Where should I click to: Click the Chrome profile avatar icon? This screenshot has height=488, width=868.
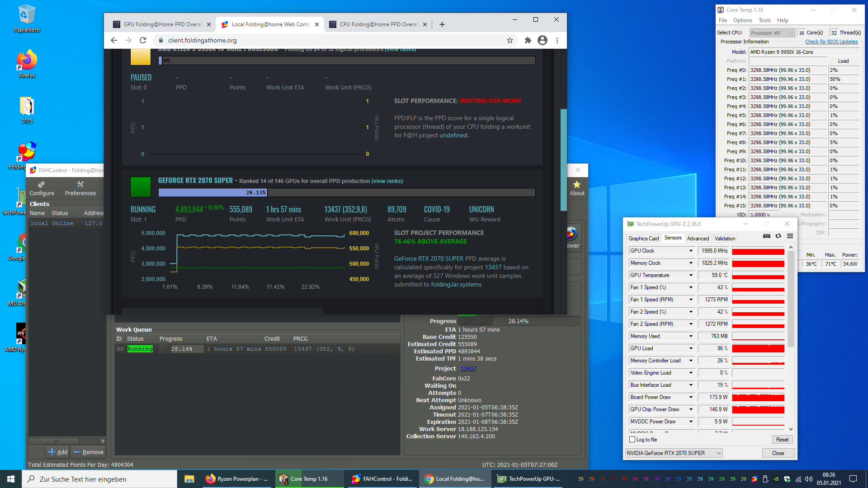(542, 40)
